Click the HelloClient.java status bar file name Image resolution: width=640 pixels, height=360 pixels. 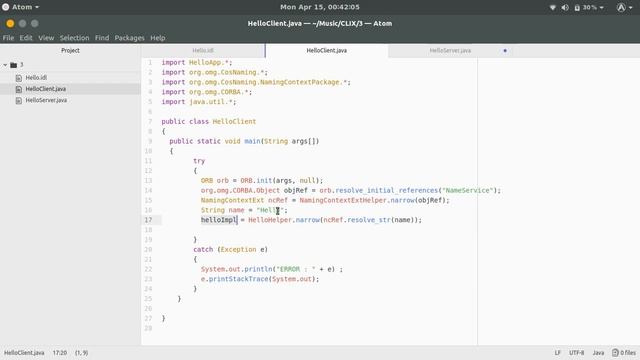click(24, 353)
